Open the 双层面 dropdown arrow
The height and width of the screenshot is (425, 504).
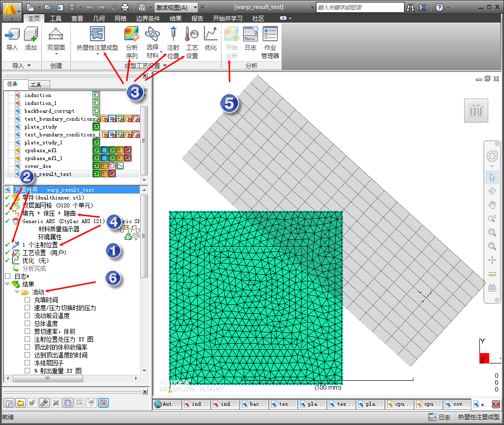56,54
